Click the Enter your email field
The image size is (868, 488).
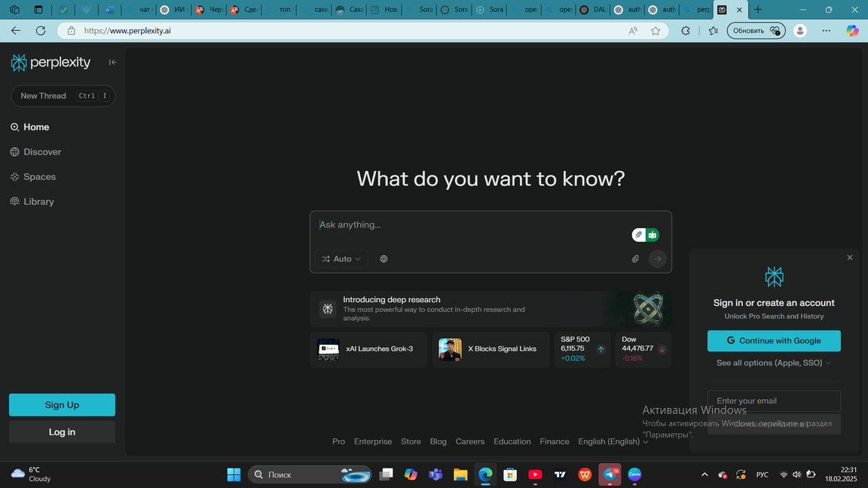[773, 401]
